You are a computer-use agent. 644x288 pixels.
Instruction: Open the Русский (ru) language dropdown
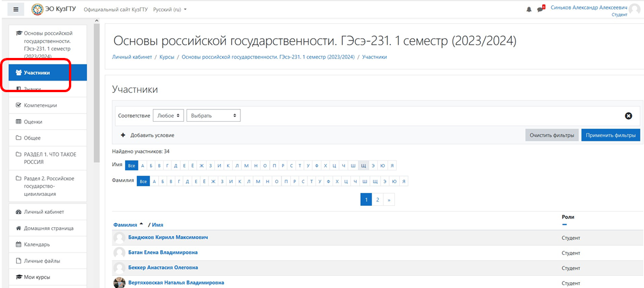tap(170, 9)
